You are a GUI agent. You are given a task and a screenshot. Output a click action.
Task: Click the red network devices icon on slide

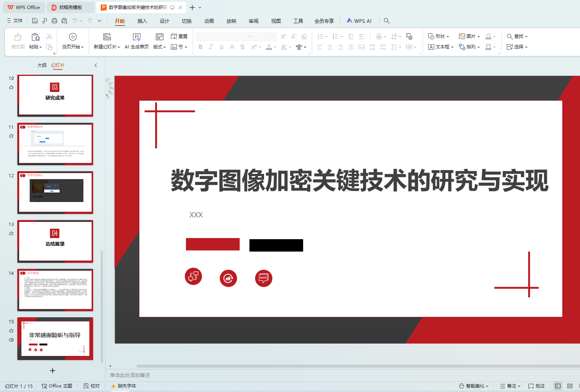click(193, 277)
